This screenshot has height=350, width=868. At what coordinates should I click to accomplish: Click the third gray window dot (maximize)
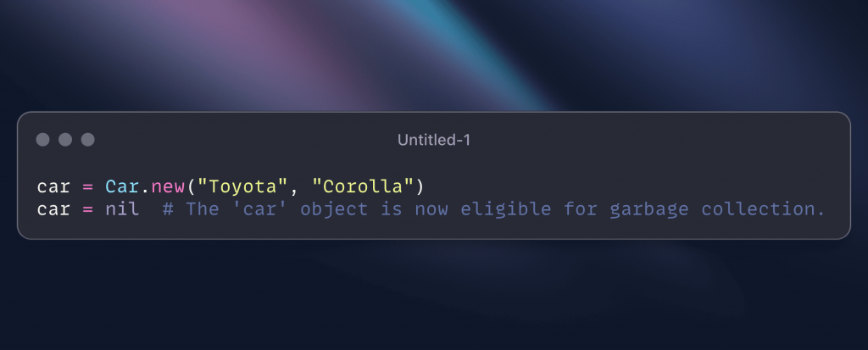[x=88, y=140]
